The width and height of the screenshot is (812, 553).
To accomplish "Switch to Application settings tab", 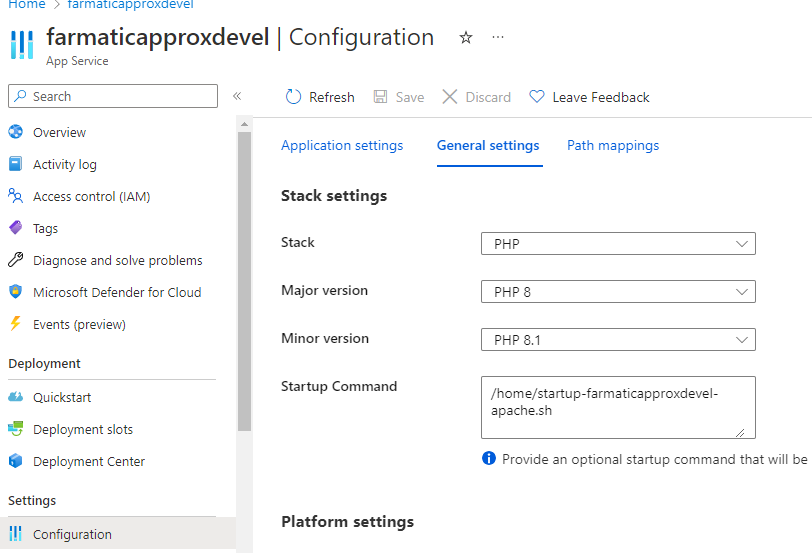I will click(x=342, y=145).
